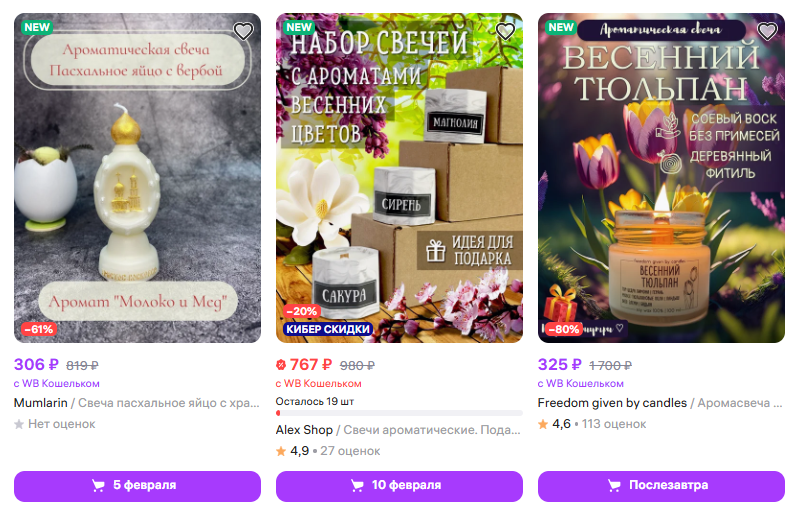795x506 pixels.
Task: Click the stock remaining progress bar
Action: (x=399, y=413)
